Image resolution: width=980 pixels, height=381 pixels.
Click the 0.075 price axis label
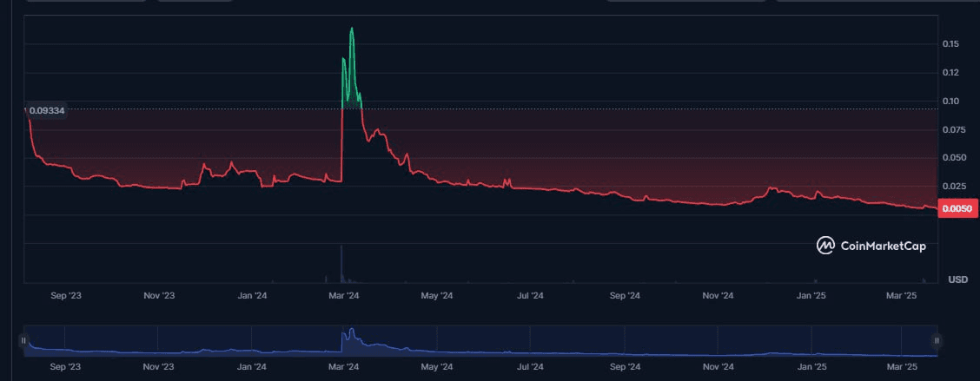[954, 129]
